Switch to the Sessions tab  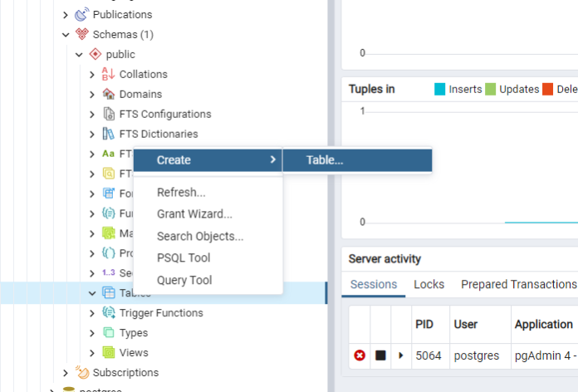click(374, 284)
